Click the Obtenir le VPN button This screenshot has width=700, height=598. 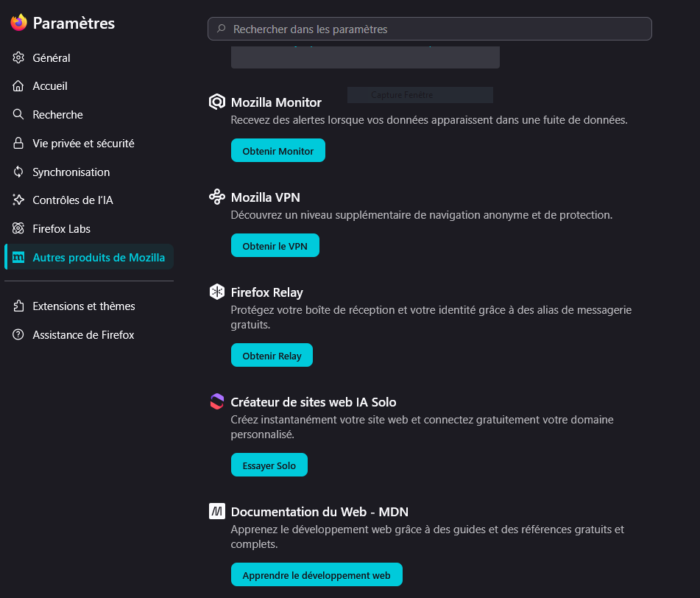275,246
